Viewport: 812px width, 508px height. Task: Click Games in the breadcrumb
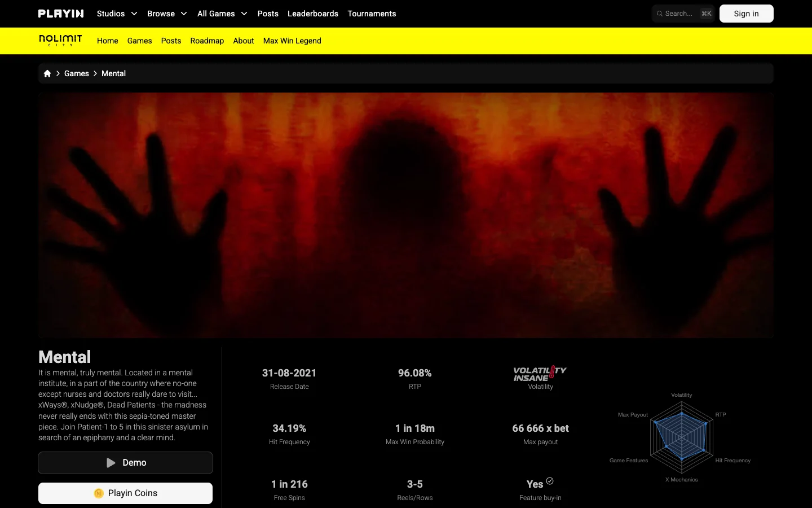point(77,73)
